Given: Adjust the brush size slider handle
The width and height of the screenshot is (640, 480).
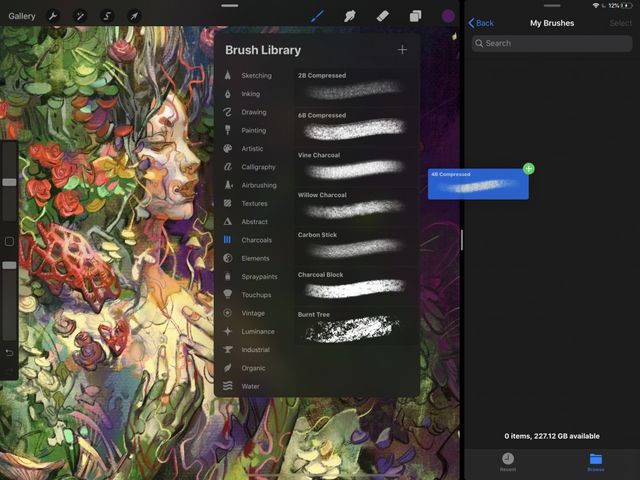Looking at the screenshot, I should tap(9, 182).
